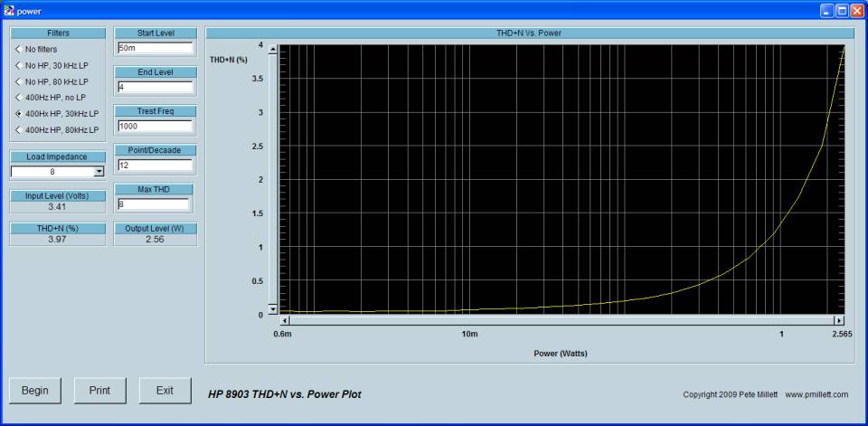Click the Y axis scroll down arrow
The image size is (868, 426).
click(x=273, y=308)
